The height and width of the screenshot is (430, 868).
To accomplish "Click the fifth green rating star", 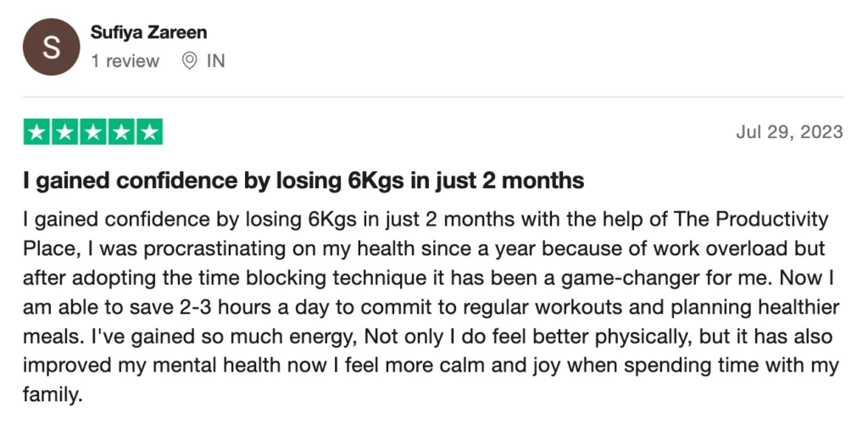I will [x=149, y=131].
